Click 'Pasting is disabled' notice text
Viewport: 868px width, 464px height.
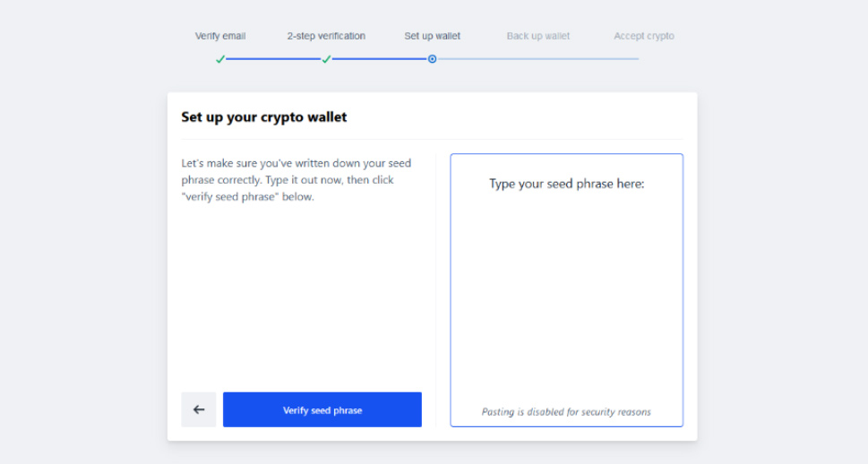click(566, 411)
